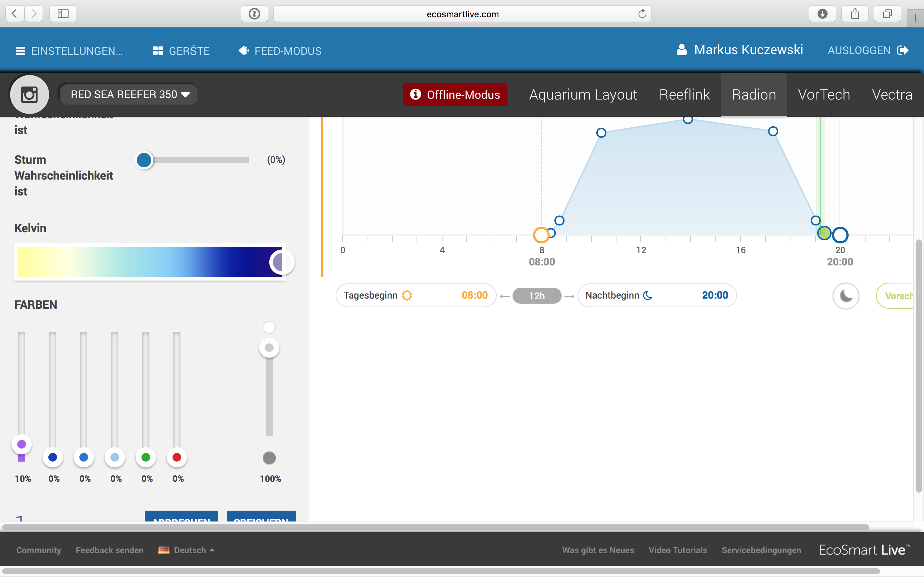This screenshot has height=577, width=924.
Task: Expand the Red Sea Reefer 350 dropdown
Action: (x=128, y=94)
